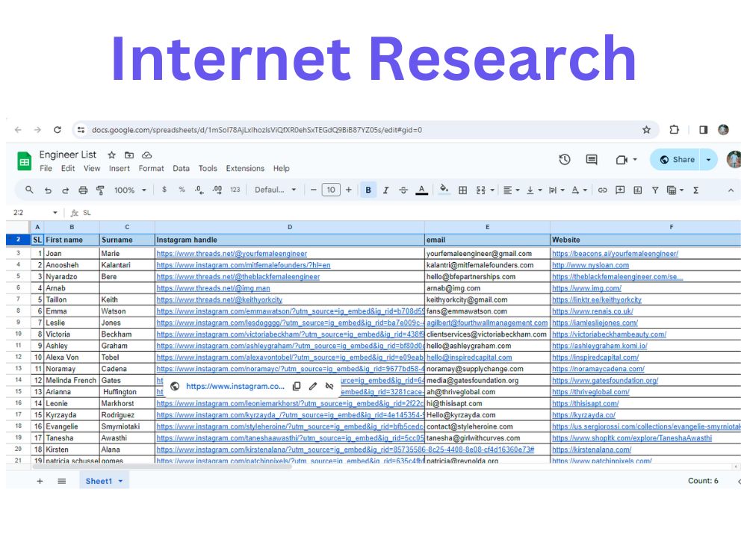Activate the paint format tool
This screenshot has height=560, width=747.
100,190
